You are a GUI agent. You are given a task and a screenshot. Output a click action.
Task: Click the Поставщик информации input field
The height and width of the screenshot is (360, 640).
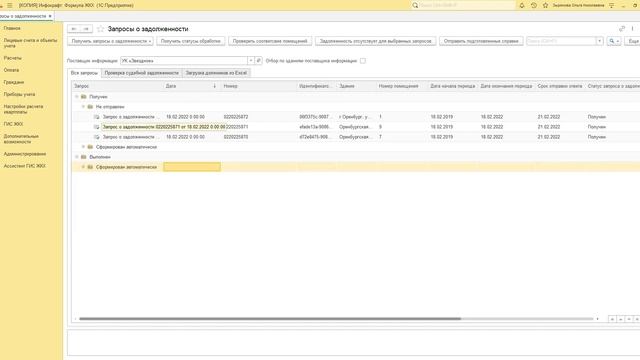(184, 60)
